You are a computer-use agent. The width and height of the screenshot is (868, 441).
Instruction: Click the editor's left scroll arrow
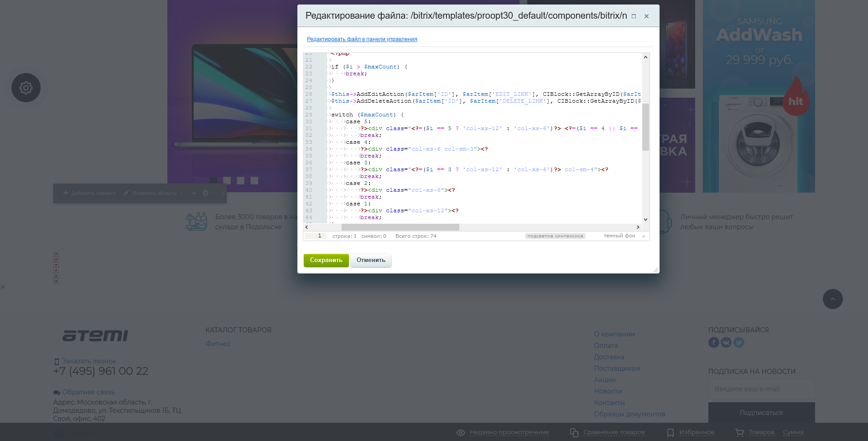point(307,227)
